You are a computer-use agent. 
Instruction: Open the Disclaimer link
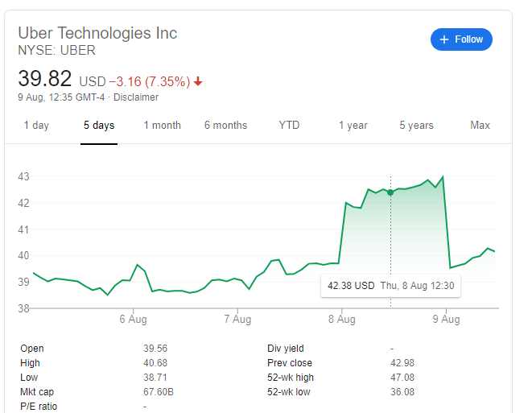(x=136, y=97)
